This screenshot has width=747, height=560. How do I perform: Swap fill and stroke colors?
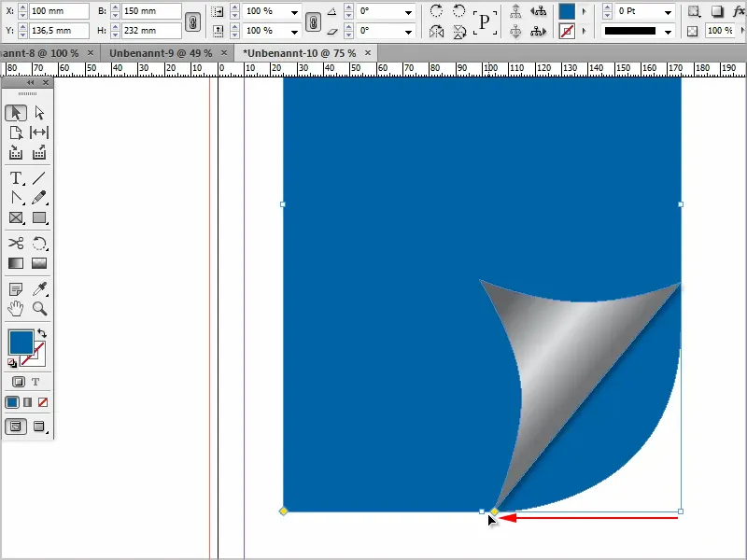42,333
